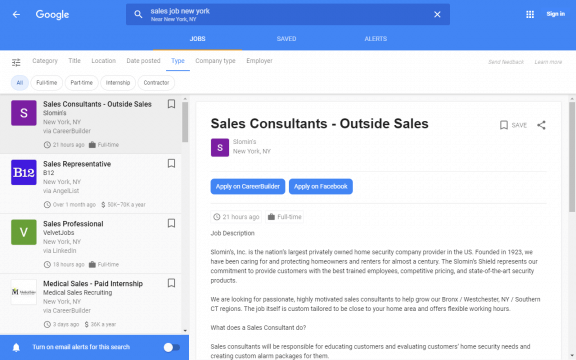Screen dimensions: 576x360
Task: Expand the Company type filter
Action: tap(215, 61)
